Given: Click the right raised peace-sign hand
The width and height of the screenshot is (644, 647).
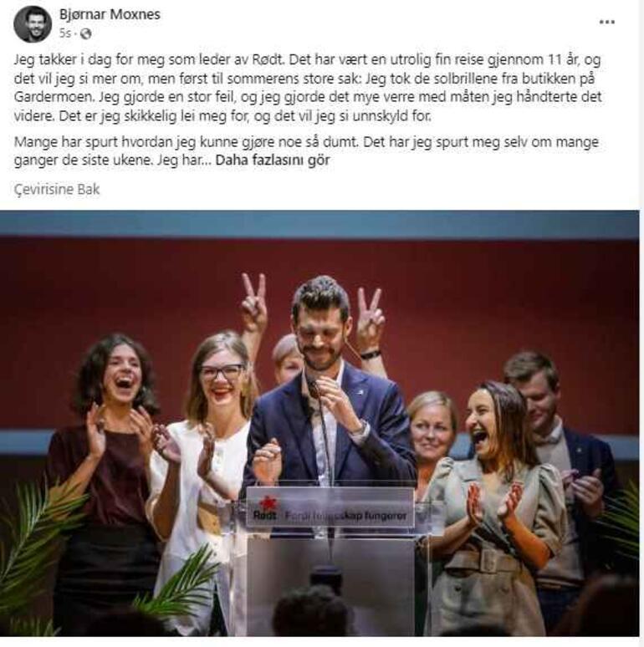Looking at the screenshot, I should 371,318.
